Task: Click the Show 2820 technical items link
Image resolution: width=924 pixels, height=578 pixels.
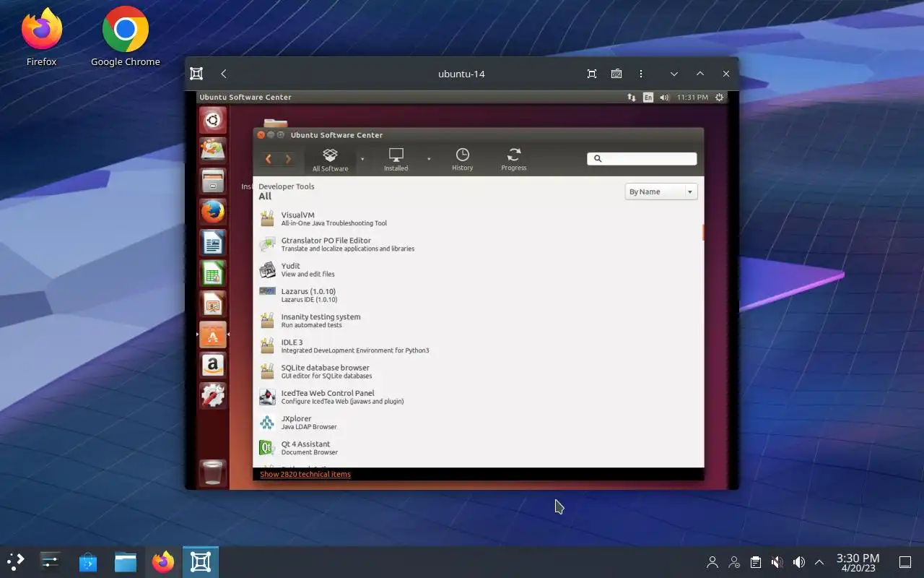Action: click(x=305, y=474)
